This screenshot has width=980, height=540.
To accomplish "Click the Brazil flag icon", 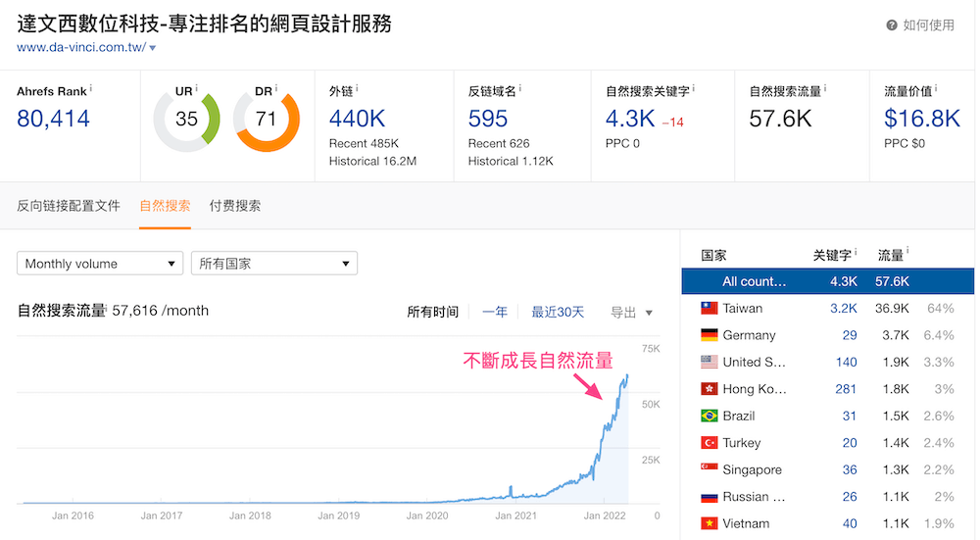I will [x=709, y=416].
